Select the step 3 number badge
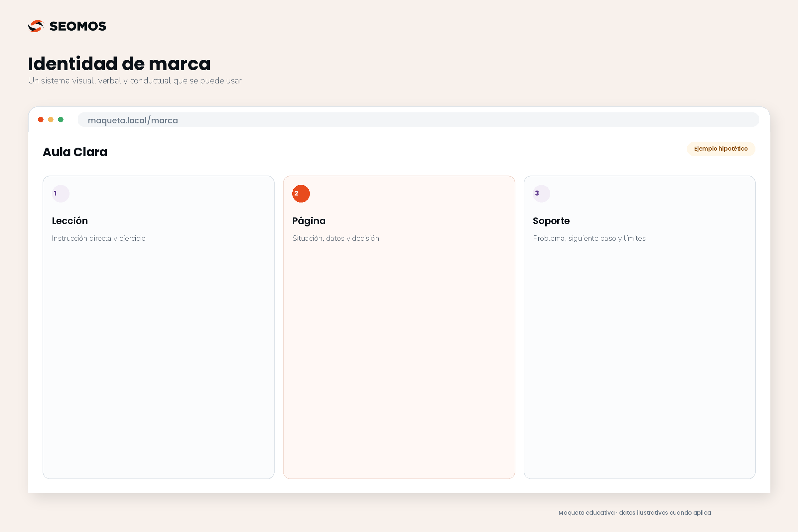798x532 pixels. [542, 194]
